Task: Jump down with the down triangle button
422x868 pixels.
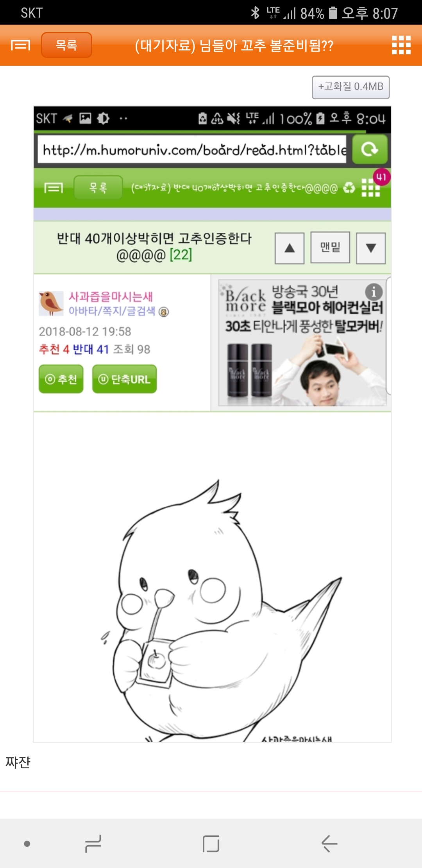Action: tap(371, 248)
